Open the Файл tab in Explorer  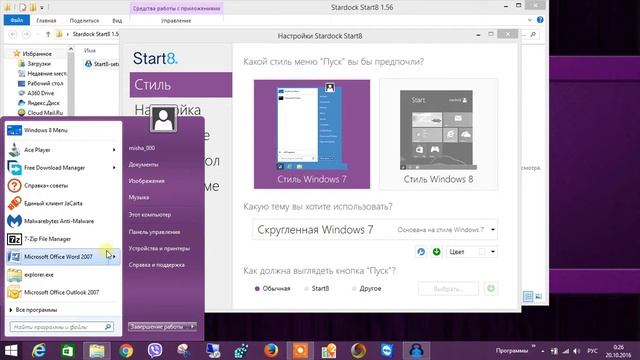[17, 20]
